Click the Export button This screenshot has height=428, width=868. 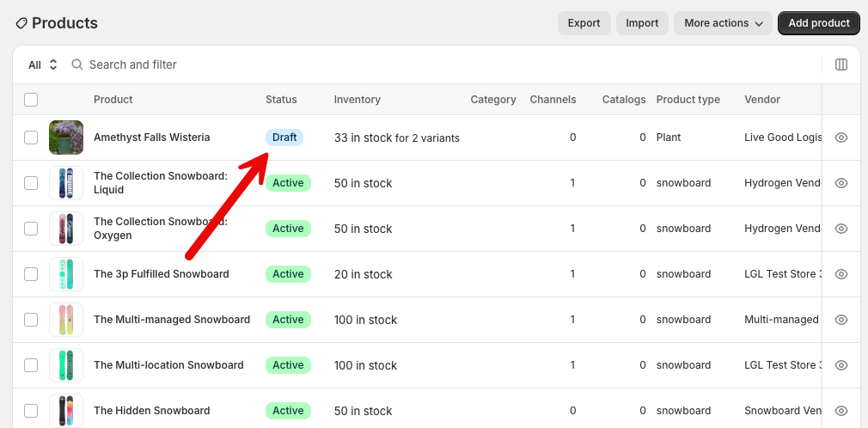tap(584, 23)
